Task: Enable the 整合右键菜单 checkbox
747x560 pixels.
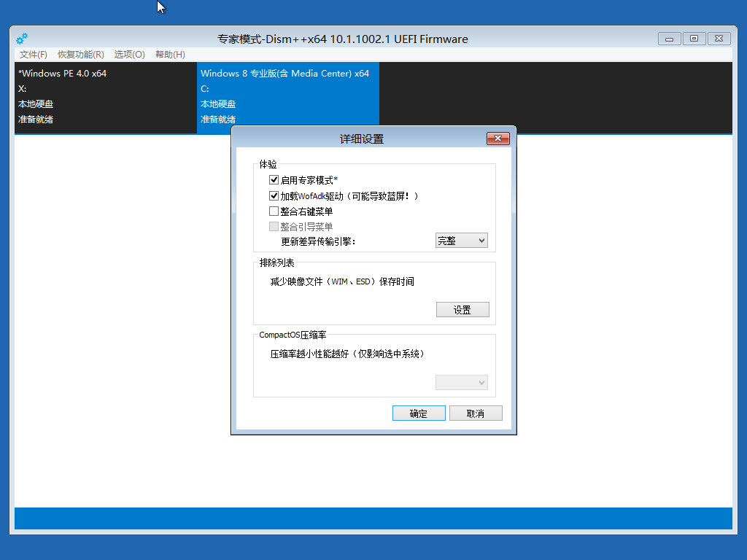Action: click(274, 211)
